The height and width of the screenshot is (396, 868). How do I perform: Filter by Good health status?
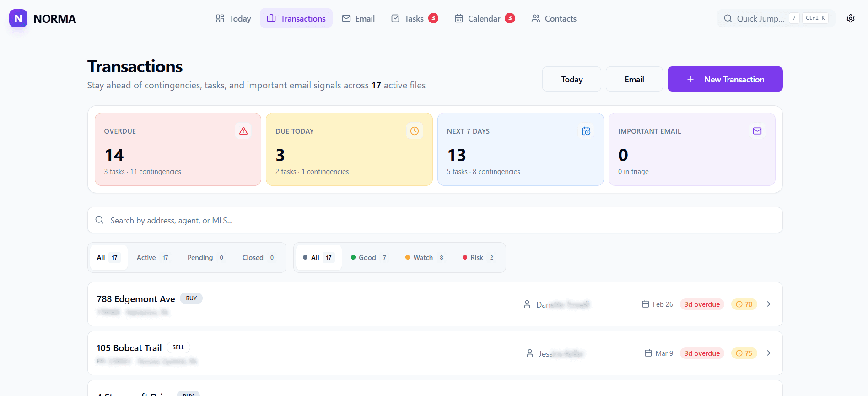pyautogui.click(x=369, y=258)
